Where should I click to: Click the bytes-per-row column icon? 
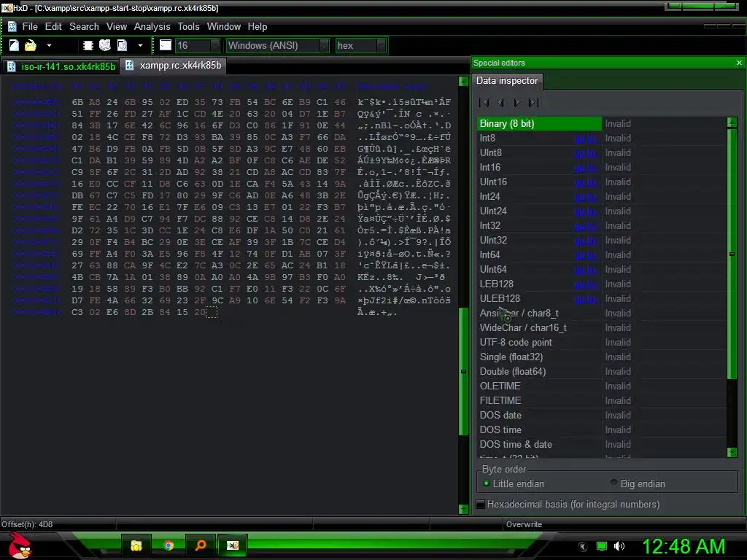click(x=166, y=45)
